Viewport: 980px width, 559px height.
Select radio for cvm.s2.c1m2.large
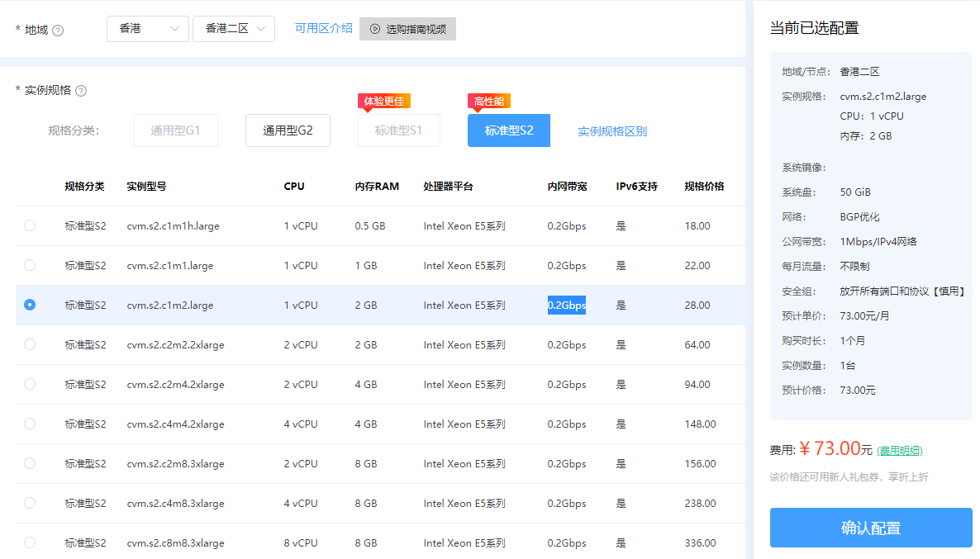[x=30, y=305]
